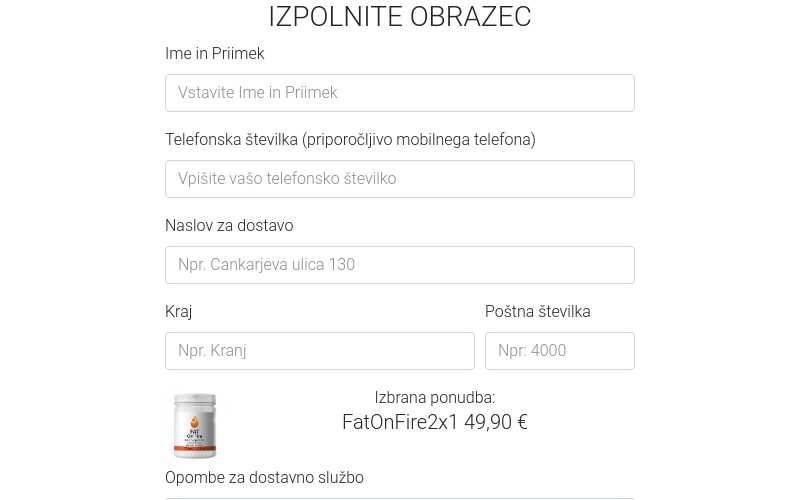Click the "IZPOLNITE OBRAZEC" heading

400,17
